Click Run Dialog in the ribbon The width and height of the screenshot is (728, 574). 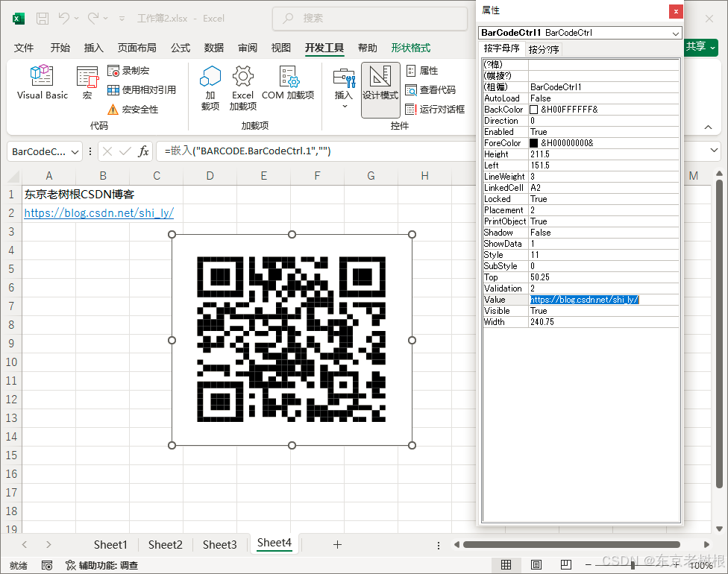(435, 109)
